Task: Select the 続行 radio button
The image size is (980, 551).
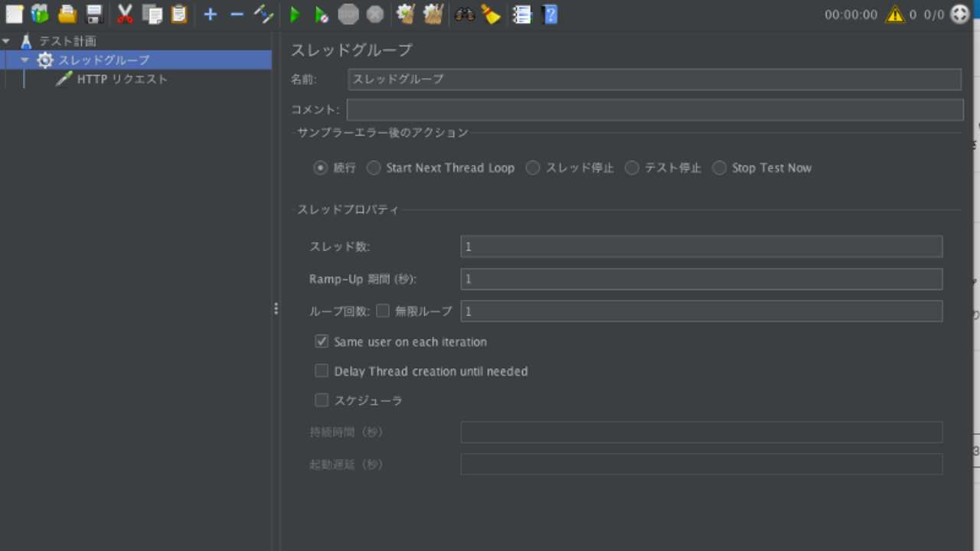Action: tap(321, 168)
